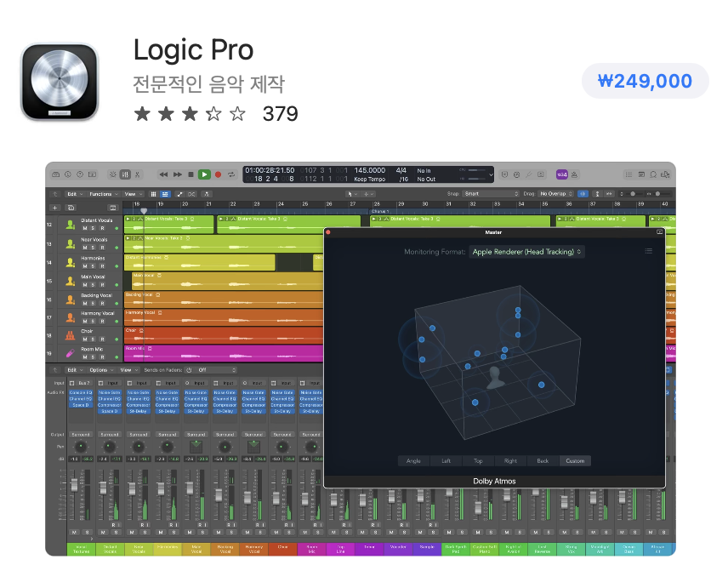Screen dimensions: 728x582
Task: Open the Monitoring Format dropdown
Action: [526, 252]
